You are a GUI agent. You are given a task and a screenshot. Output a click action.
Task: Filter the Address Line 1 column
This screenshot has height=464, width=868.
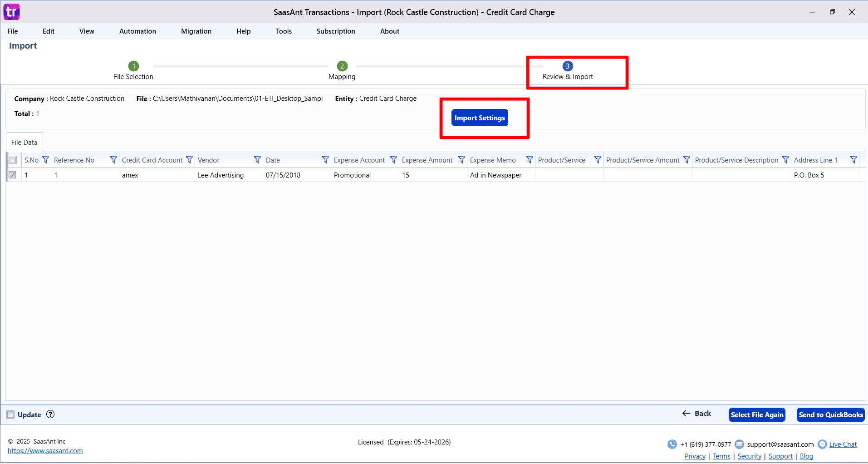[x=853, y=160]
